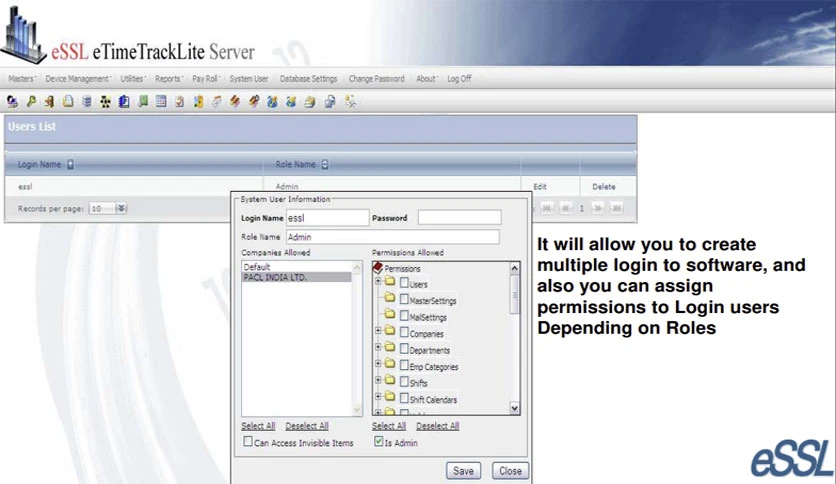Click the key icon in the toolbar

31,101
